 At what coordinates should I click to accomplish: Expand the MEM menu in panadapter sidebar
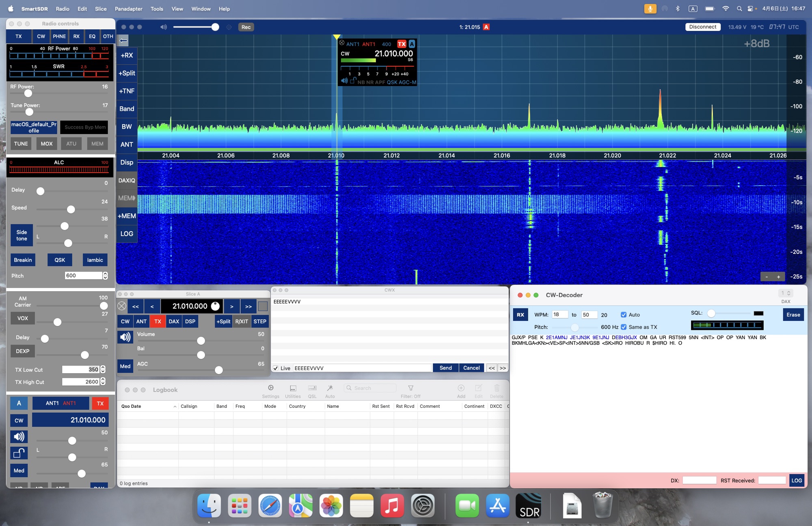tap(126, 198)
